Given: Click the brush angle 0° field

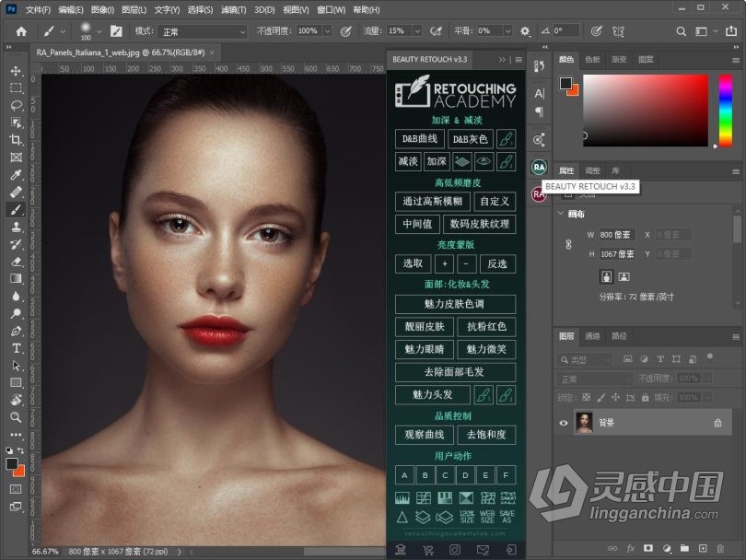Looking at the screenshot, I should pyautogui.click(x=565, y=31).
